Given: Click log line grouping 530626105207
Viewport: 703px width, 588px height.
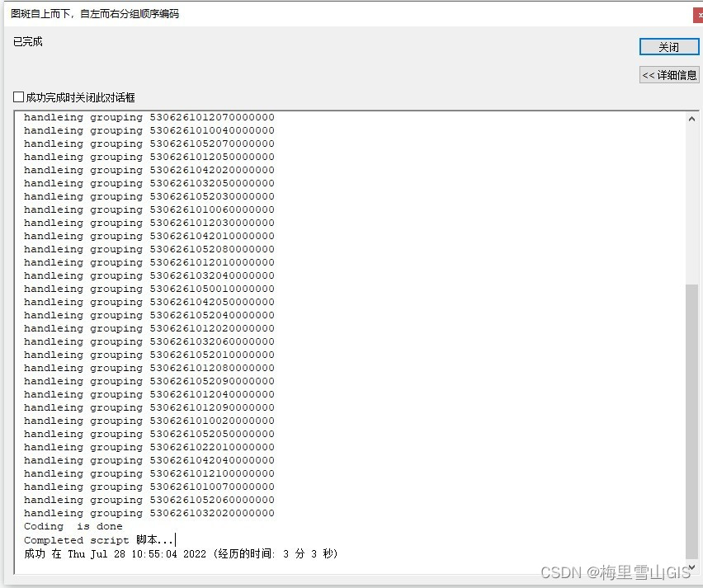Looking at the screenshot, I should click(149, 143).
